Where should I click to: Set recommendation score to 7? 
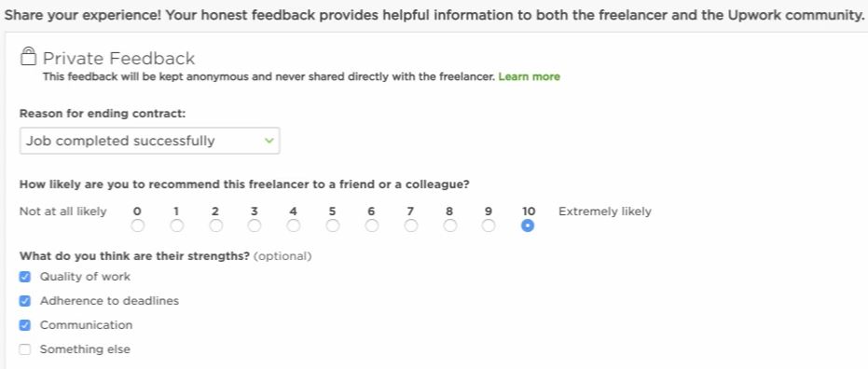411,225
